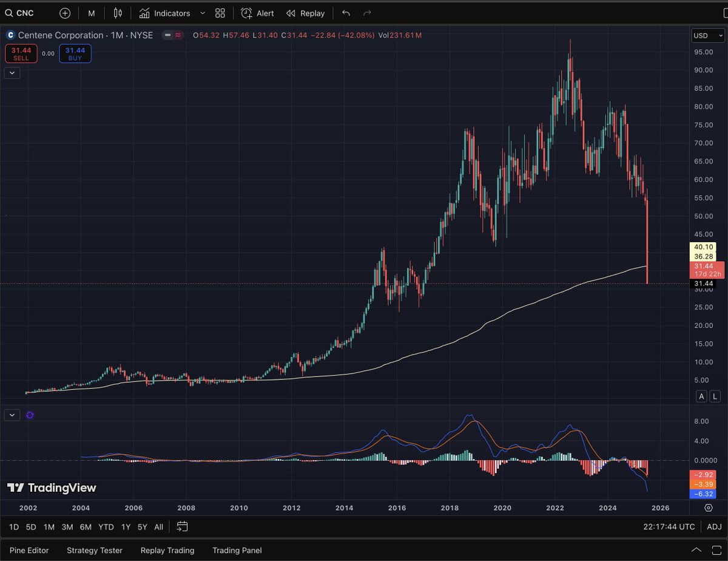This screenshot has height=561, width=728.
Task: Click the red SELL 31.44 button
Action: (21, 53)
